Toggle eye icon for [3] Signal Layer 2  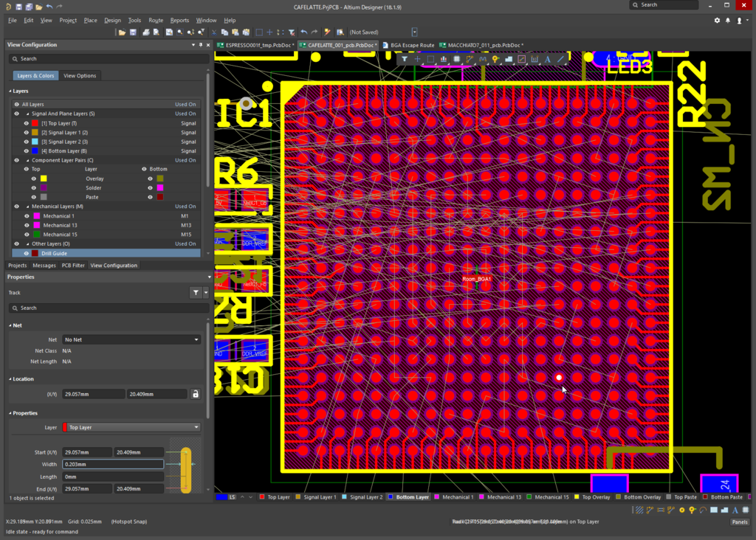pos(26,142)
